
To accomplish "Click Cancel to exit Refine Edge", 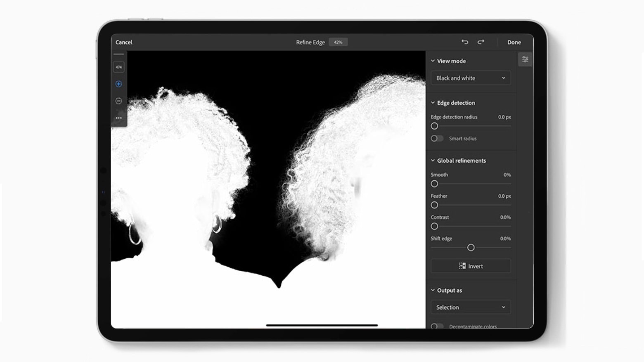I will 124,42.
